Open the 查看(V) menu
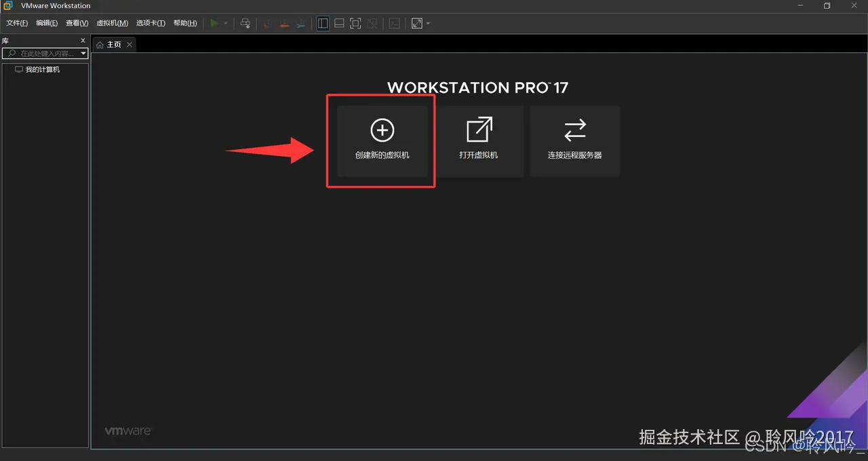This screenshot has height=461, width=868. pos(77,23)
